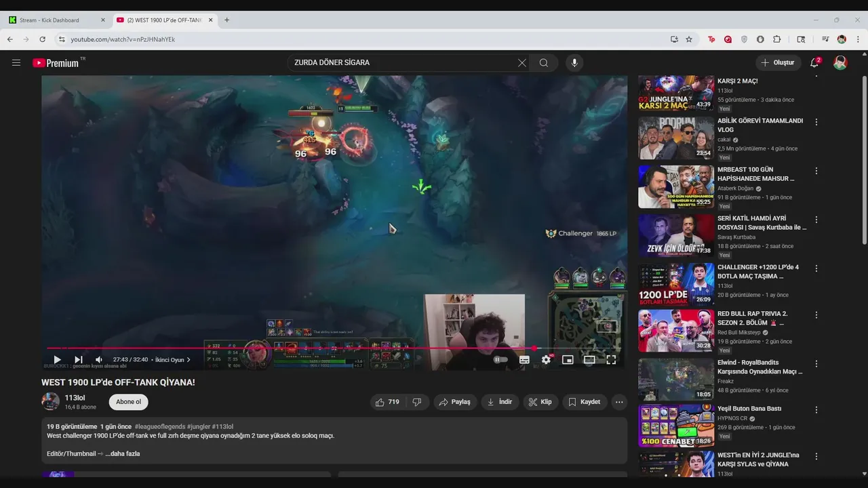Screen dimensions: 868x488
Task: Play the video
Action: [x=57, y=360]
